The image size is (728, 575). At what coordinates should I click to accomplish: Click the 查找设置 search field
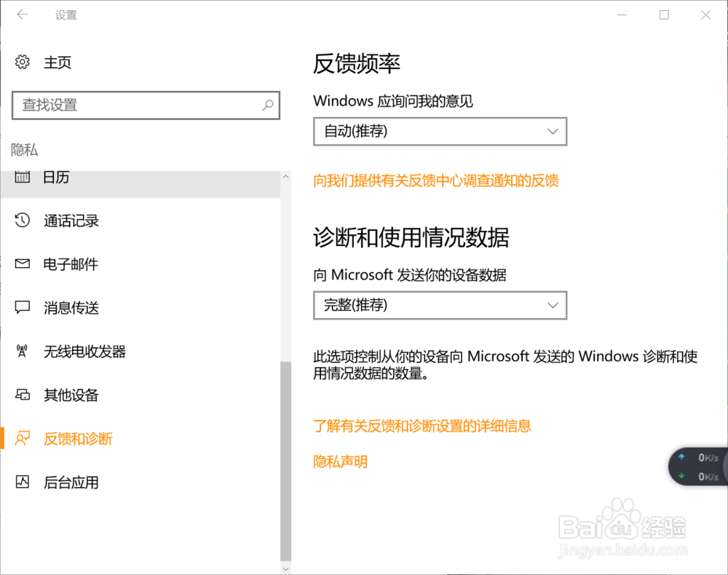click(x=146, y=106)
